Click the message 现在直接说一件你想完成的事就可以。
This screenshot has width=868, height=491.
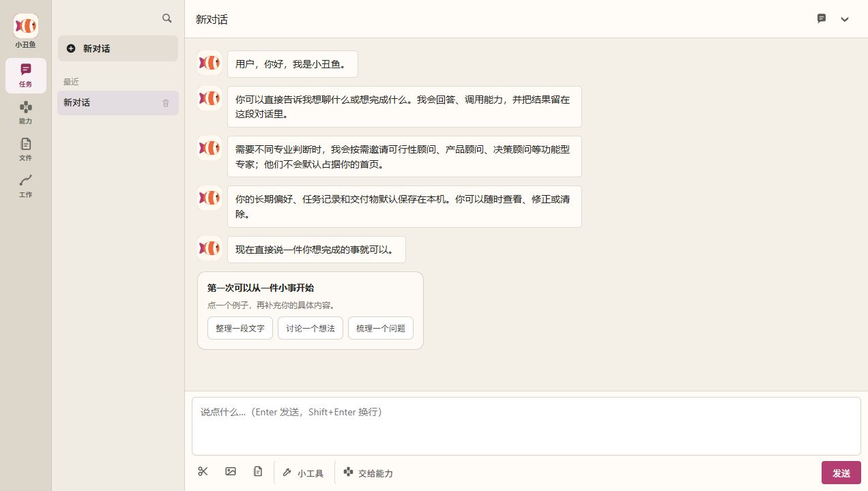(317, 250)
